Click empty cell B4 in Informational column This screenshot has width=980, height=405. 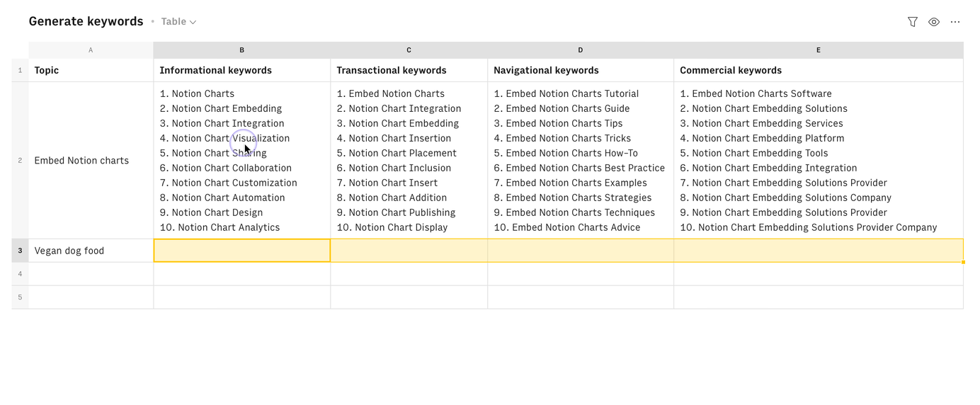click(x=242, y=274)
